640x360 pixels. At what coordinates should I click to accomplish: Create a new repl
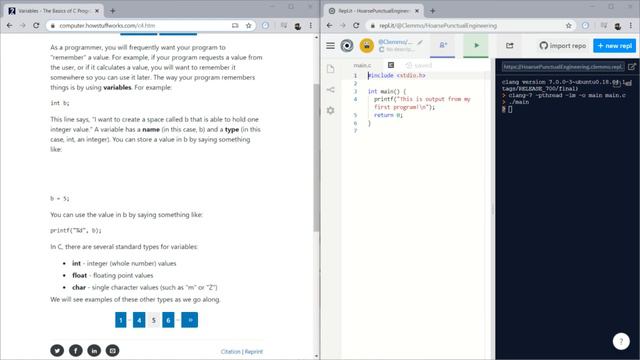point(614,46)
